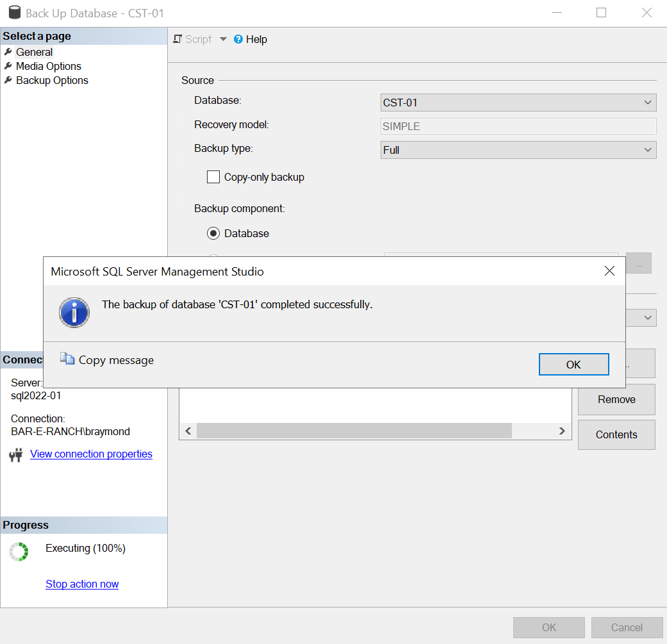
Task: Click the Script toolbar icon
Action: point(178,39)
